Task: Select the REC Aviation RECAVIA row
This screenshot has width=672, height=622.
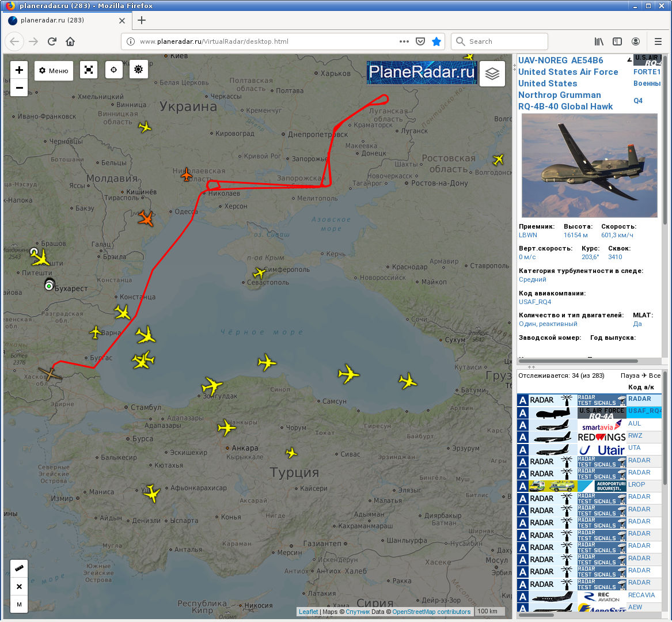Action: tap(589, 596)
